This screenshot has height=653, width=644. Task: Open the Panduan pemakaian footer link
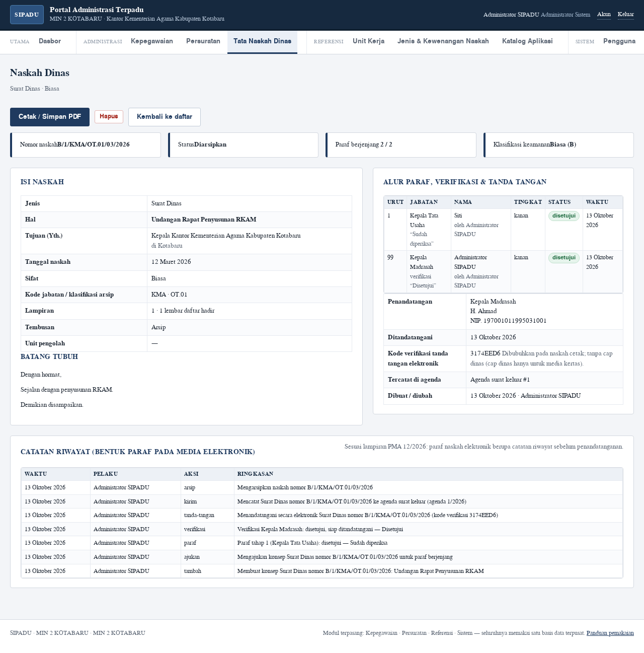(x=610, y=633)
